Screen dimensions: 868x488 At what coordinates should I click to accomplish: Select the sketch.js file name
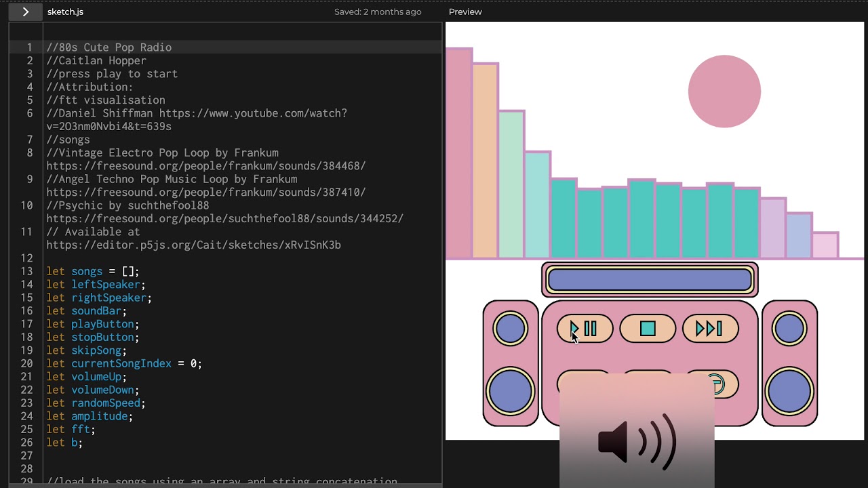tap(65, 12)
